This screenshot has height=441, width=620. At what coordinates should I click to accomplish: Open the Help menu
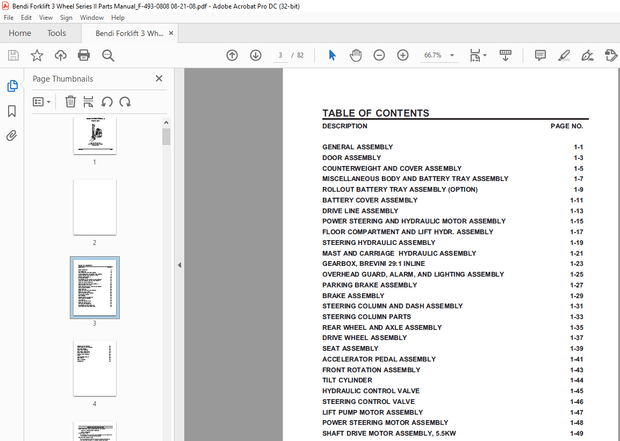[118, 18]
